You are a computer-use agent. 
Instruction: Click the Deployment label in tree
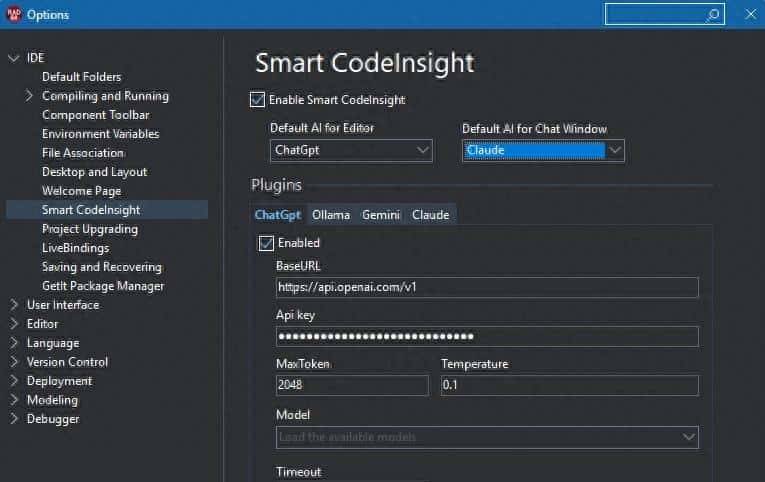[x=59, y=381]
